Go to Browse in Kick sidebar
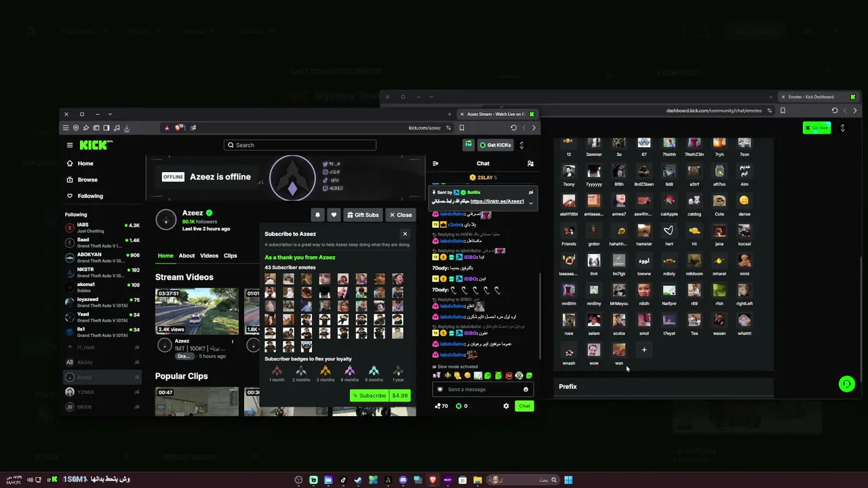This screenshot has height=488, width=868. pyautogui.click(x=82, y=180)
